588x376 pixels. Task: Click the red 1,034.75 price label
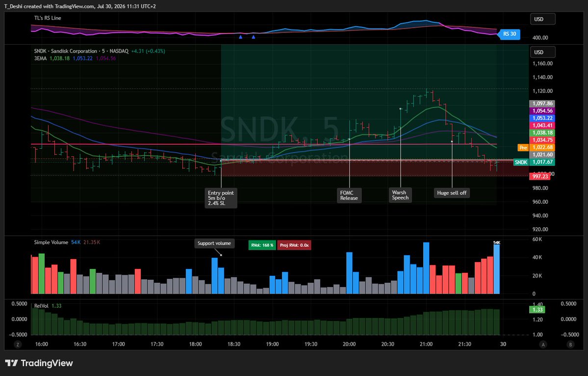(x=542, y=140)
